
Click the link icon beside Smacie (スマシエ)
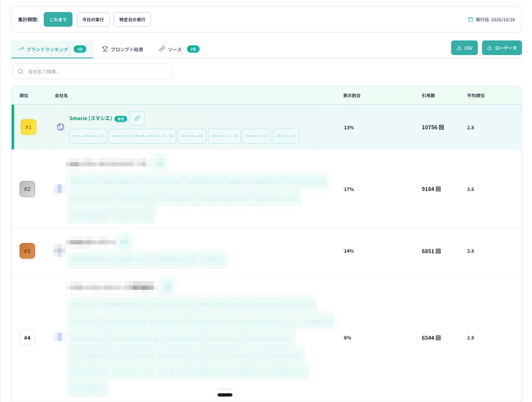[137, 118]
